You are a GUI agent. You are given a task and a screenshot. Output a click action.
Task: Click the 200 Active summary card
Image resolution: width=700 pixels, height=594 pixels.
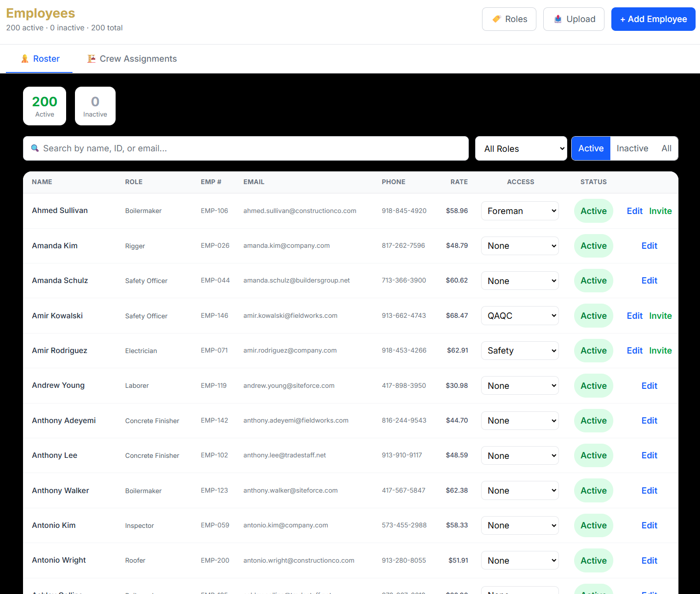(x=45, y=106)
